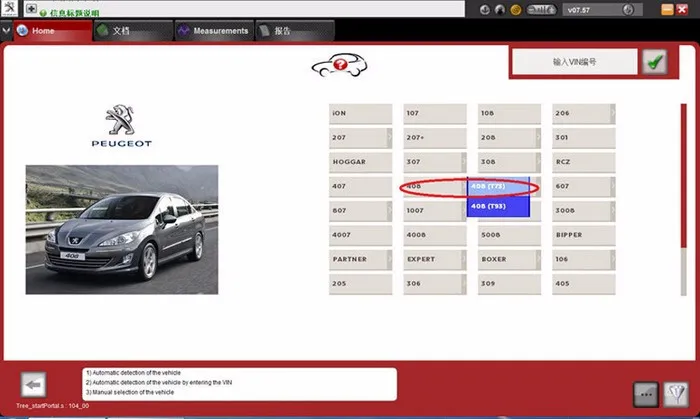
Task: Click the Peugeot 408 car photo
Action: 122,229
